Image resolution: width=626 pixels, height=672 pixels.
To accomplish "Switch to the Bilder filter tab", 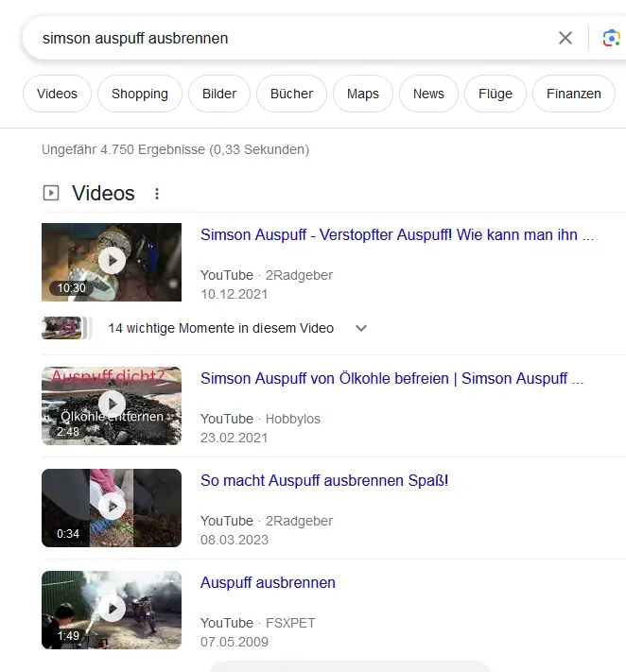I will [x=219, y=94].
